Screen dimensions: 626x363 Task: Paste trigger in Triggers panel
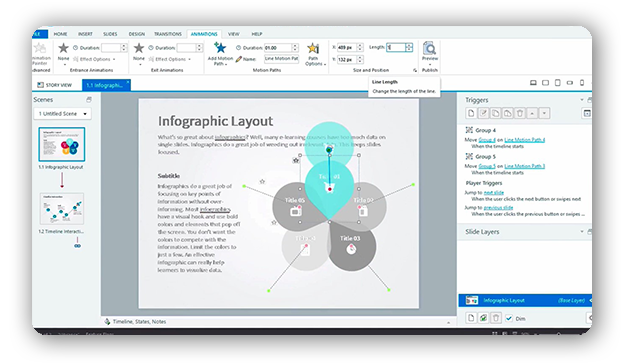[x=507, y=113]
